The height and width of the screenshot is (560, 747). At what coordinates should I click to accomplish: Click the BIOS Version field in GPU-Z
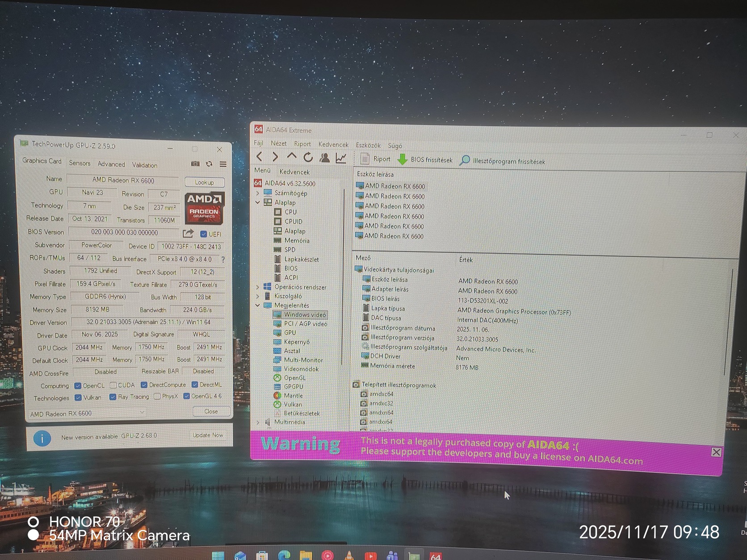click(x=125, y=232)
